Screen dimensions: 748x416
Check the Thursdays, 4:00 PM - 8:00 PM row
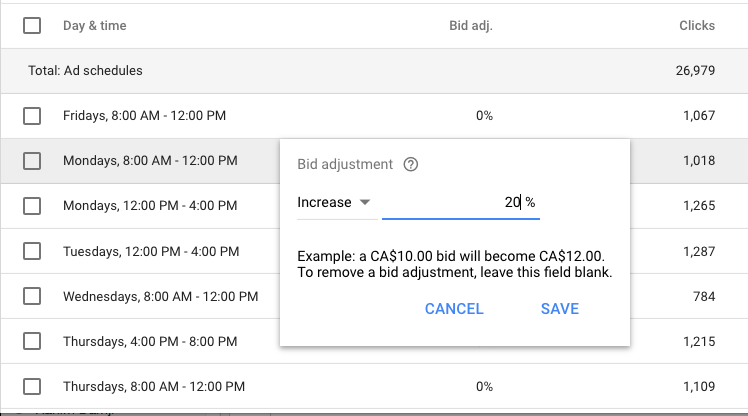pyautogui.click(x=32, y=341)
